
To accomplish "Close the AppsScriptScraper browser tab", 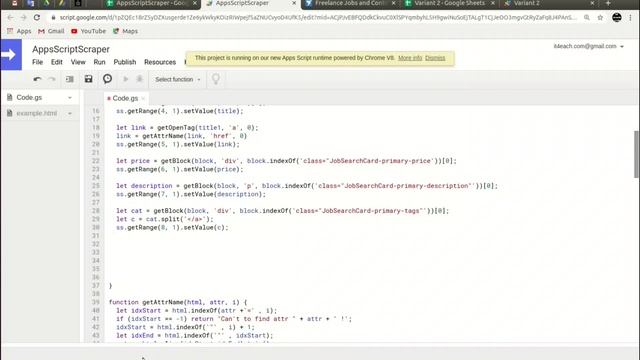I will click(x=294, y=3).
